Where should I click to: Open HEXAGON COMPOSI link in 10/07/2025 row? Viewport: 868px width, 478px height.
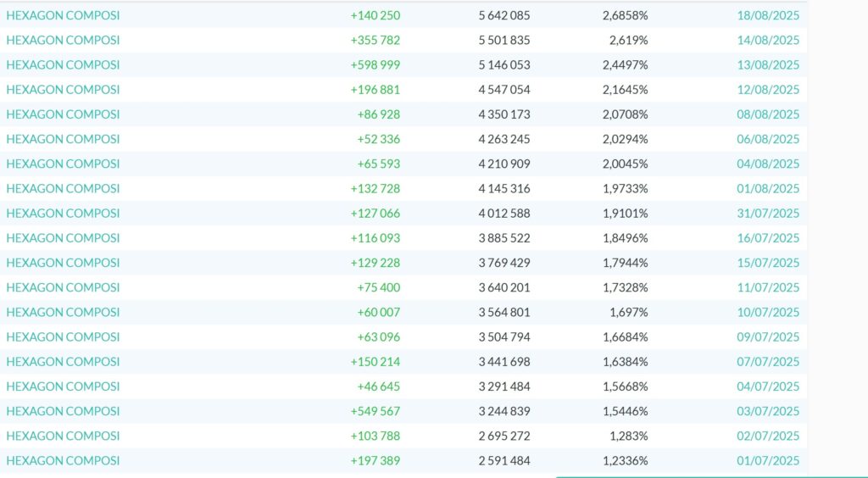tap(63, 312)
